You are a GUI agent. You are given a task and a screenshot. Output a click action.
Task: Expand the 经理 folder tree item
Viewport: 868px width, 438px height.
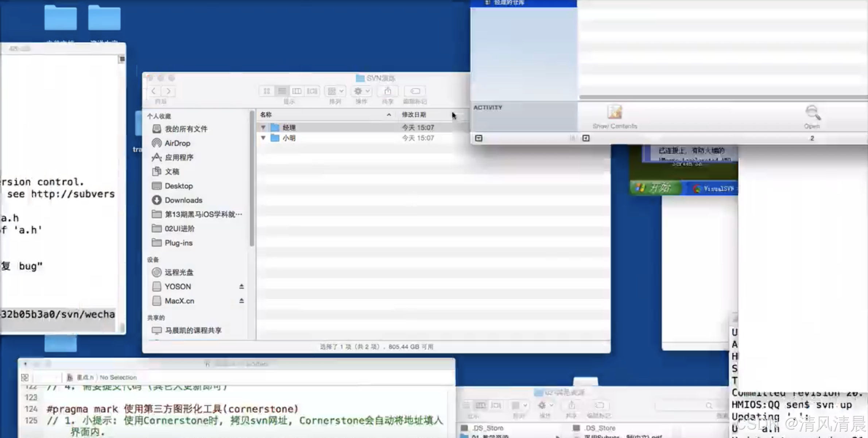[x=263, y=127]
